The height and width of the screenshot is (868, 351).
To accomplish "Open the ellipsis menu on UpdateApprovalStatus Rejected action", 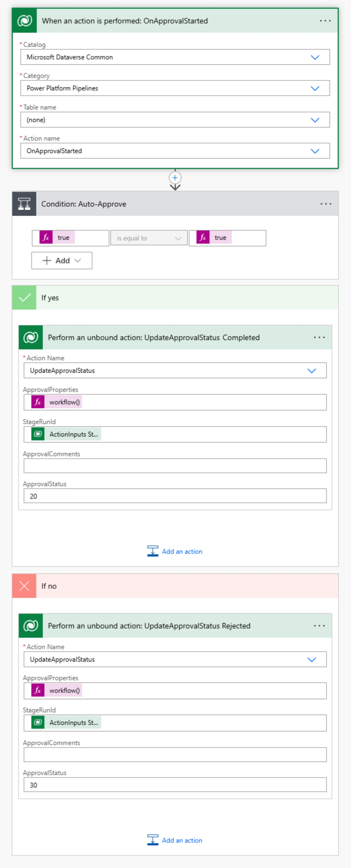I will tap(319, 626).
